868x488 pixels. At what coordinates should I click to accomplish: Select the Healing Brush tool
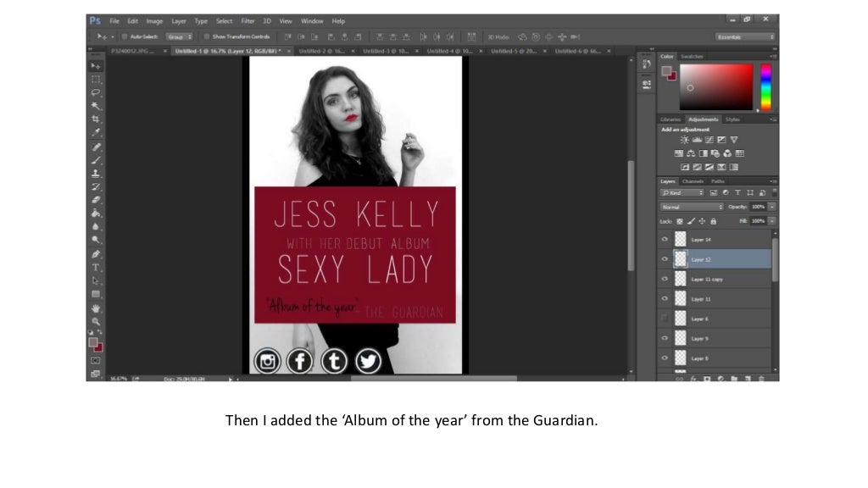coord(96,147)
